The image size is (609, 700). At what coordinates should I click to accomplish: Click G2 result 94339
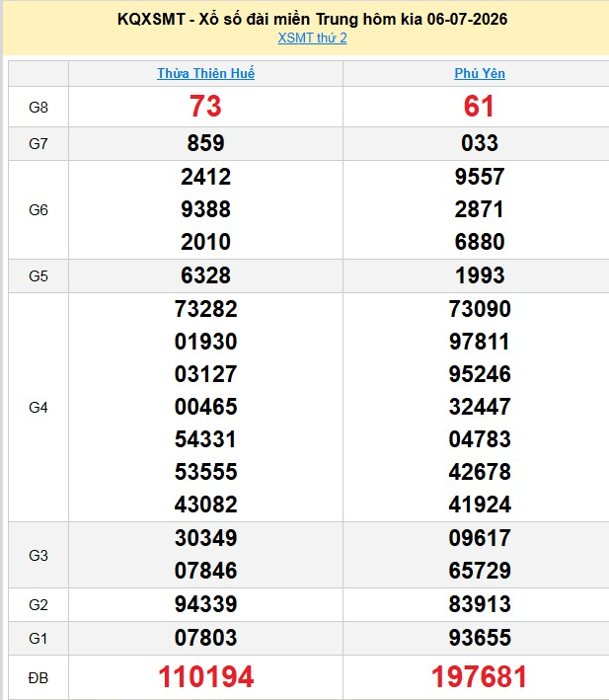click(205, 604)
